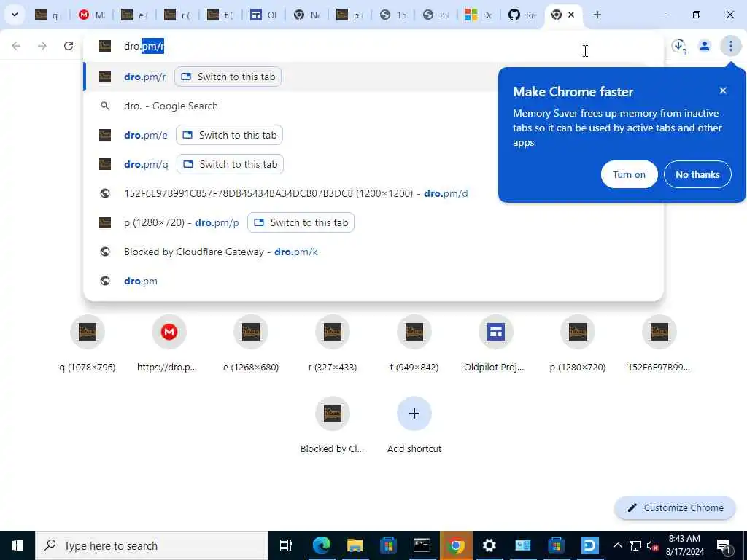Image resolution: width=747 pixels, height=560 pixels.
Task: Select the dro.pm/e suggestion
Action: (x=145, y=135)
